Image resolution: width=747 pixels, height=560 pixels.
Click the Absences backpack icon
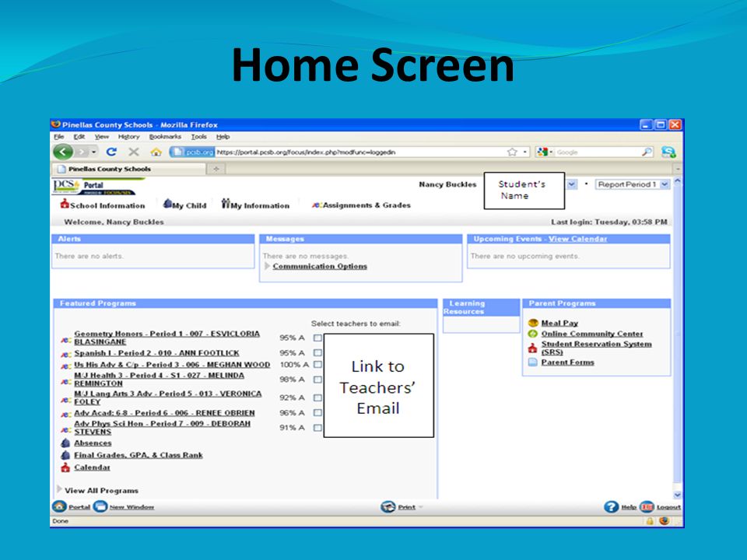pyautogui.click(x=65, y=443)
